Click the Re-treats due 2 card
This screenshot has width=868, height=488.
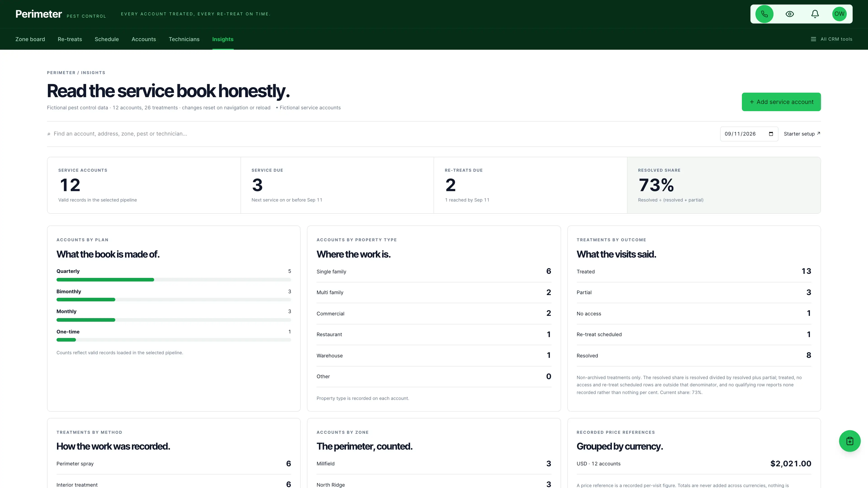click(x=530, y=185)
